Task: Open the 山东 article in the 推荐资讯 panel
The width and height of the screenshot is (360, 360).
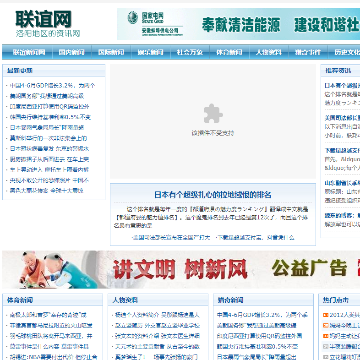Action: 342,183
